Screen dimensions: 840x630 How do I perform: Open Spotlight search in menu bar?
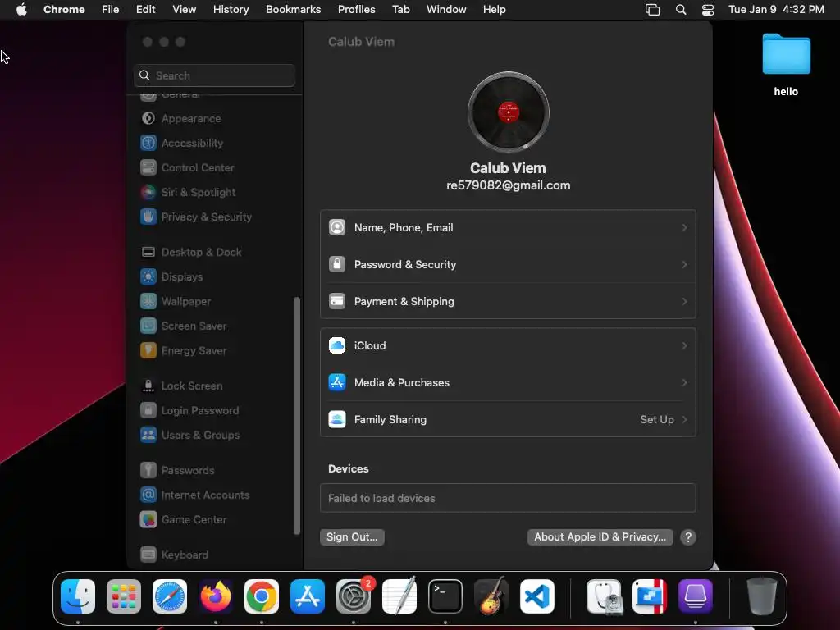(x=681, y=10)
